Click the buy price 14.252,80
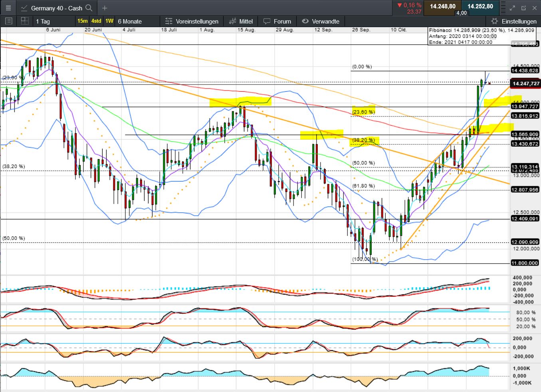This screenshot has width=541, height=392. pyautogui.click(x=480, y=6)
